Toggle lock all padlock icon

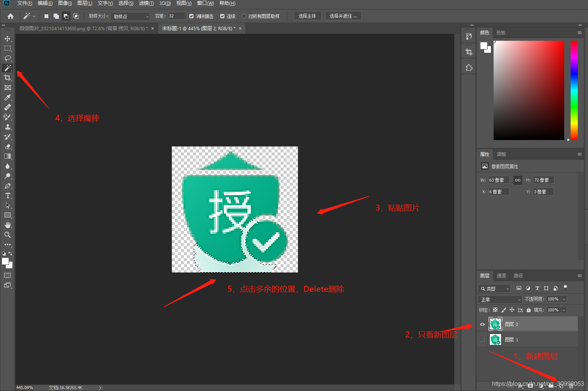[529, 310]
